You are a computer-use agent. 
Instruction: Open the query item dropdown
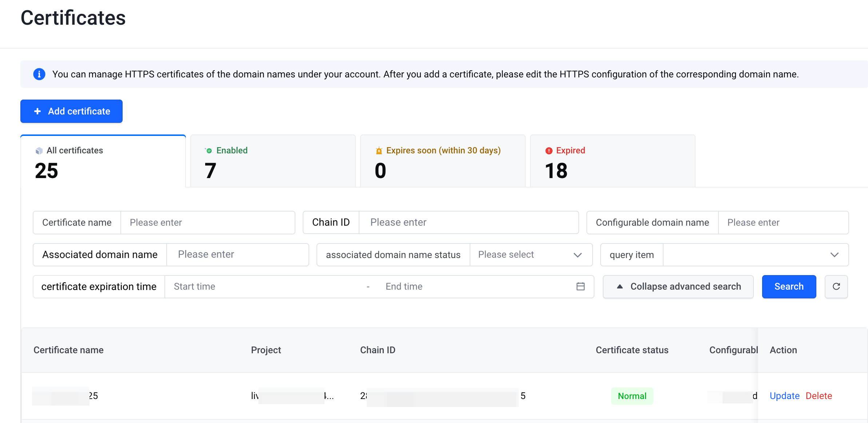pyautogui.click(x=755, y=255)
